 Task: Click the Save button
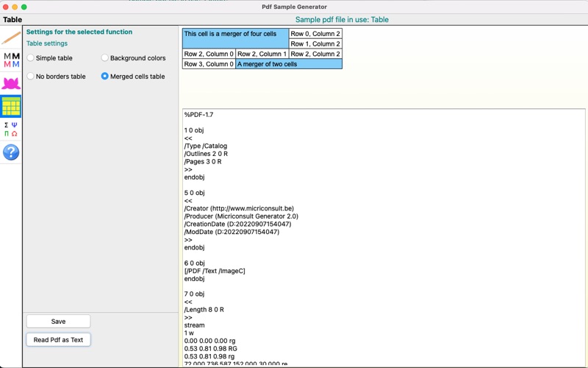coord(58,322)
